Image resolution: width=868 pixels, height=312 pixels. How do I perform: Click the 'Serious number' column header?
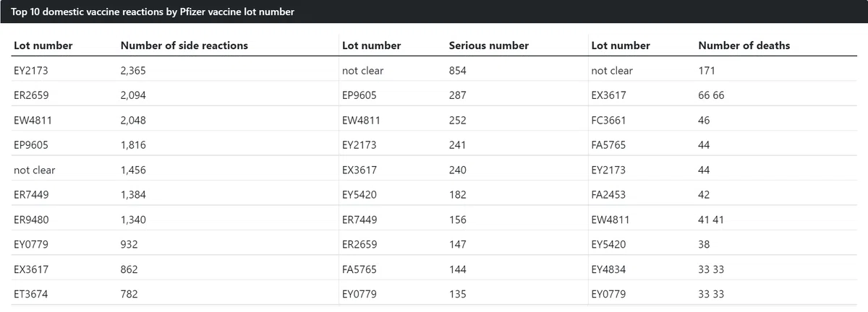pos(488,45)
